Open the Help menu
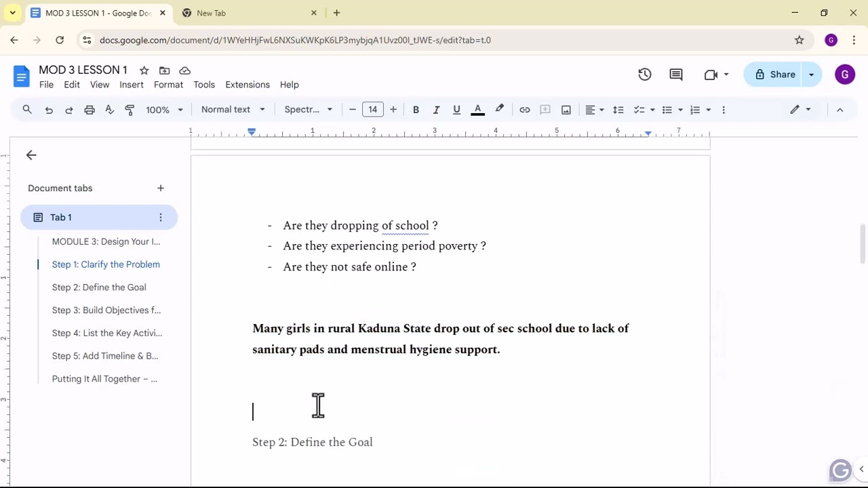The width and height of the screenshot is (868, 488). 290,85
